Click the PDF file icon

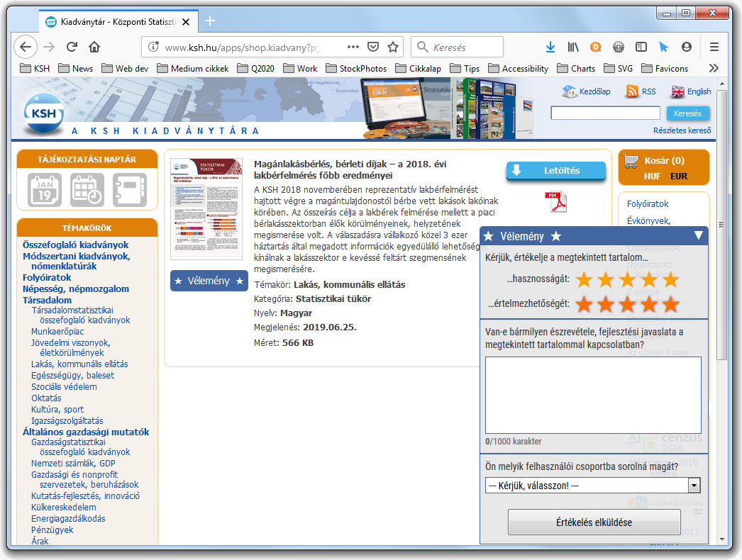[555, 202]
